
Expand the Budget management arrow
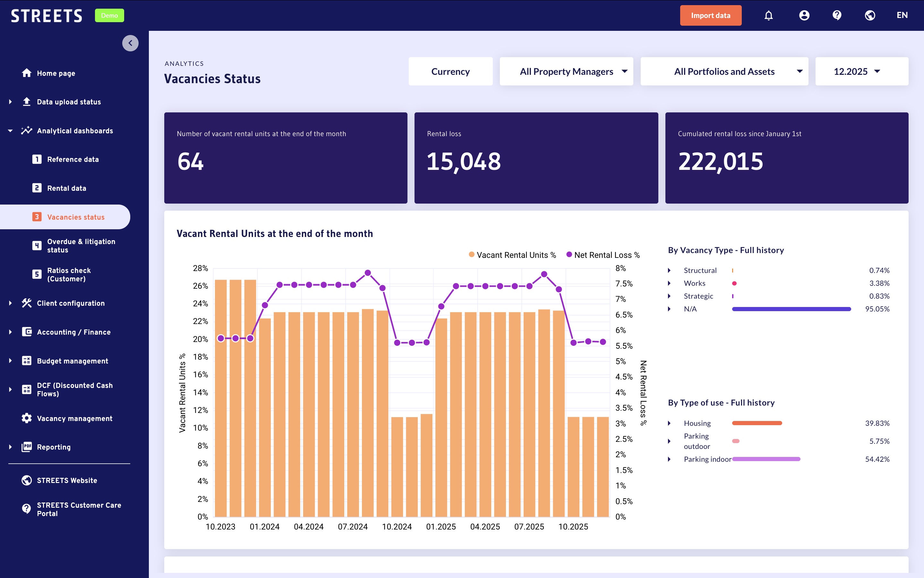point(11,361)
